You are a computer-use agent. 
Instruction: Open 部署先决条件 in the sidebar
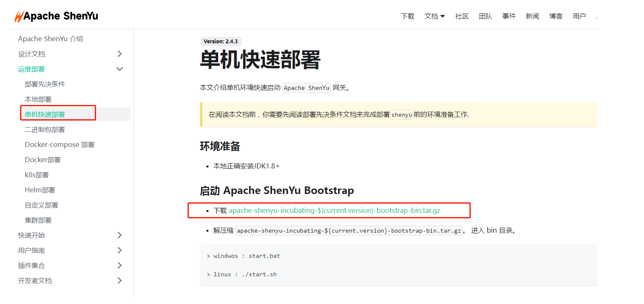pyautogui.click(x=45, y=84)
